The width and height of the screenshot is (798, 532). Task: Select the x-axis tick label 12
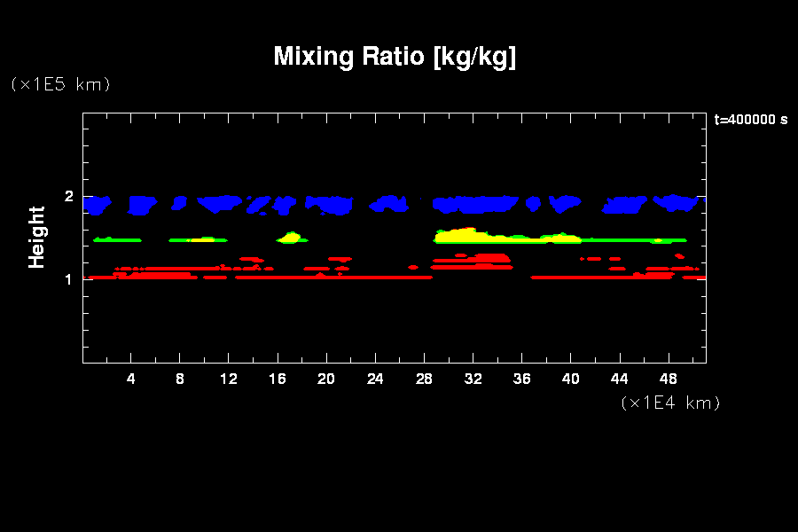(229, 379)
